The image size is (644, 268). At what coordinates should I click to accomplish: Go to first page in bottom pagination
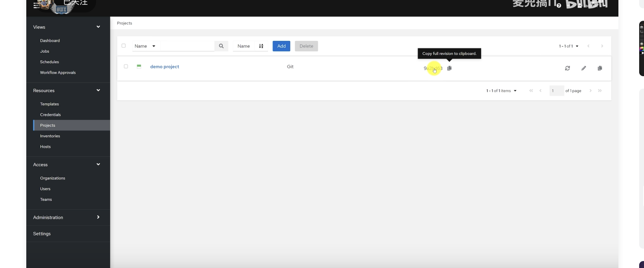(x=531, y=91)
